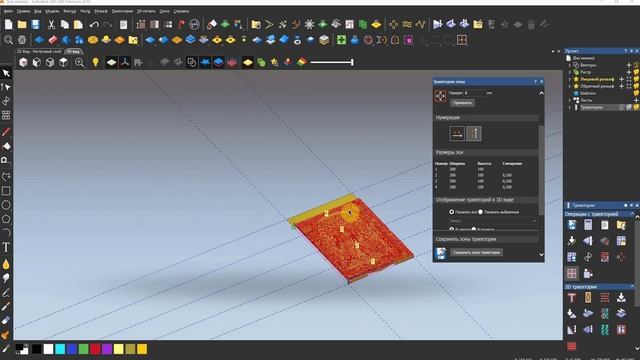
Task: Open the File menu
Action: (x=8, y=11)
